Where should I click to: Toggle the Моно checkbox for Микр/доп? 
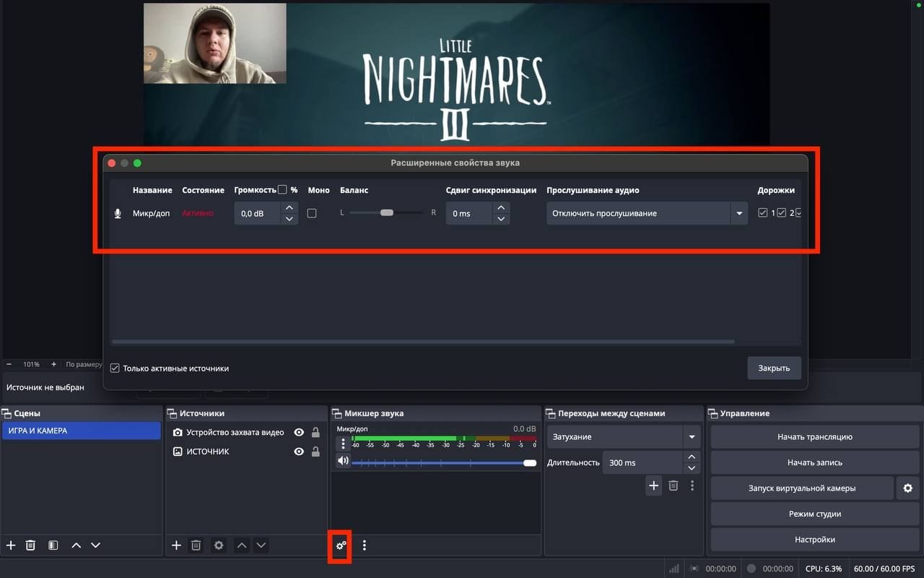tap(312, 213)
